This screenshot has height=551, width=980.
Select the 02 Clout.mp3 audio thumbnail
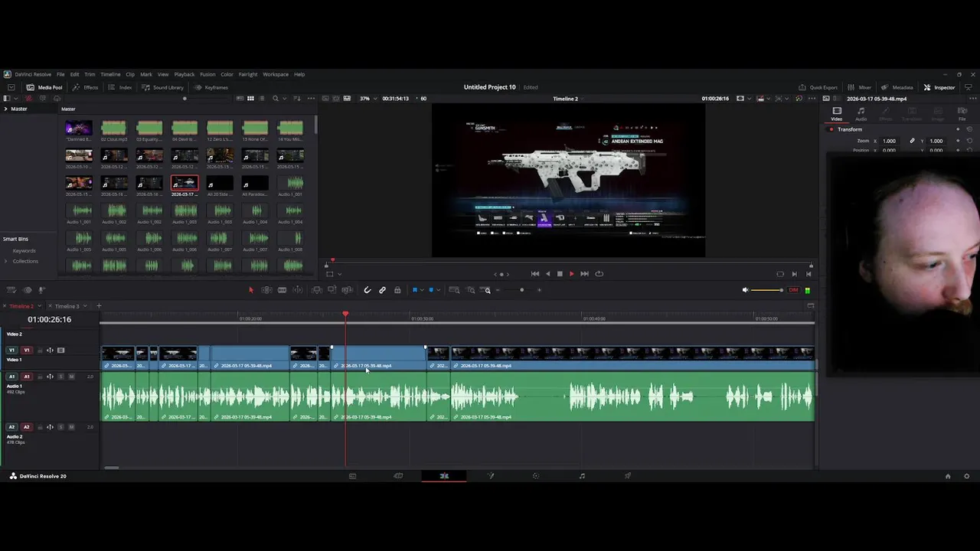point(114,129)
